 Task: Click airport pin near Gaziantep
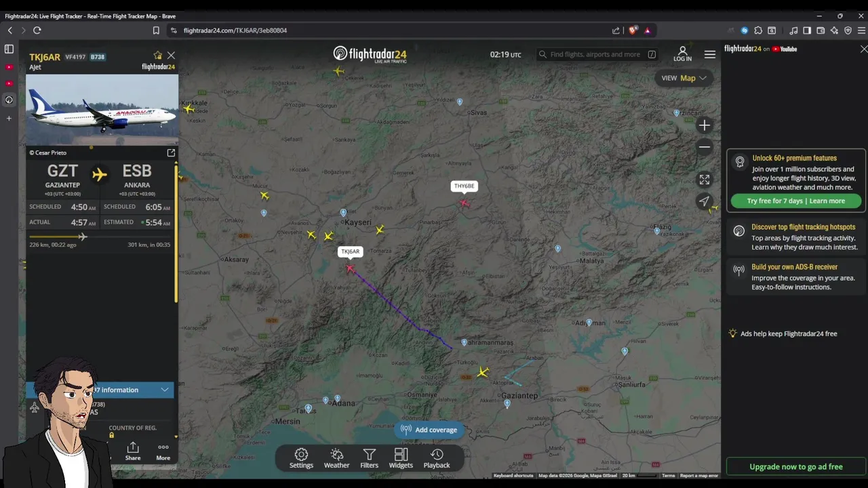click(507, 404)
